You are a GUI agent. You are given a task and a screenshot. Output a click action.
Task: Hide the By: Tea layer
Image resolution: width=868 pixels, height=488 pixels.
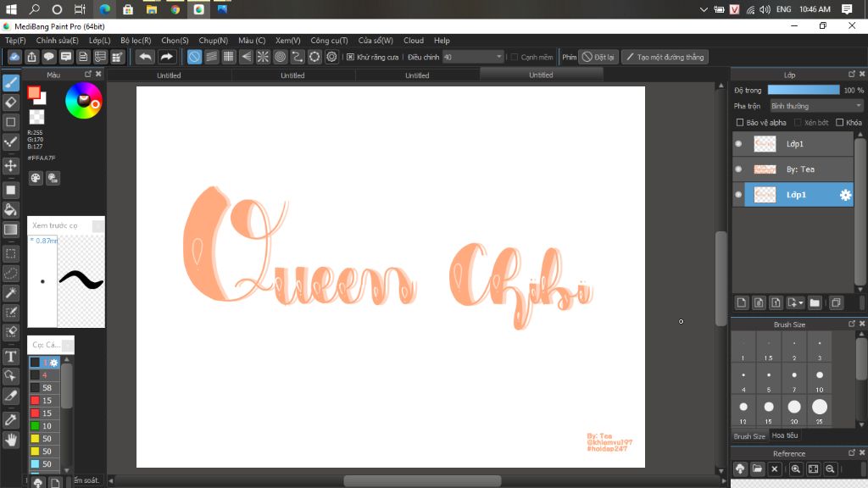(x=738, y=169)
